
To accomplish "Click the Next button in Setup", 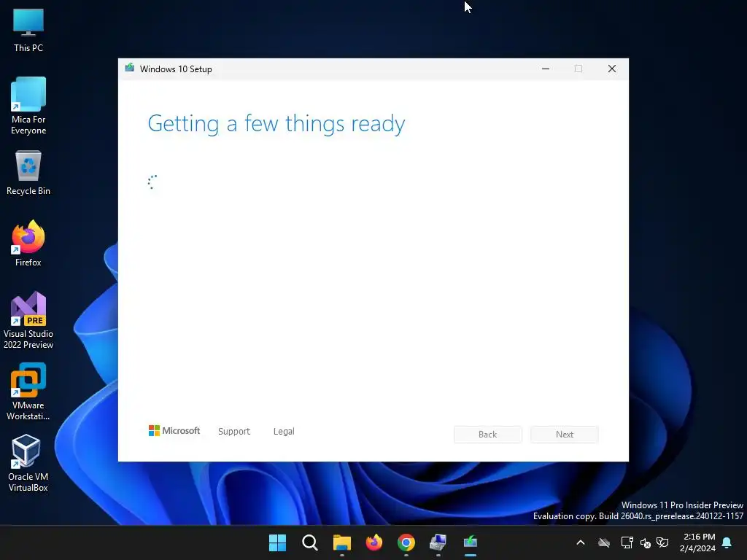I will [565, 435].
